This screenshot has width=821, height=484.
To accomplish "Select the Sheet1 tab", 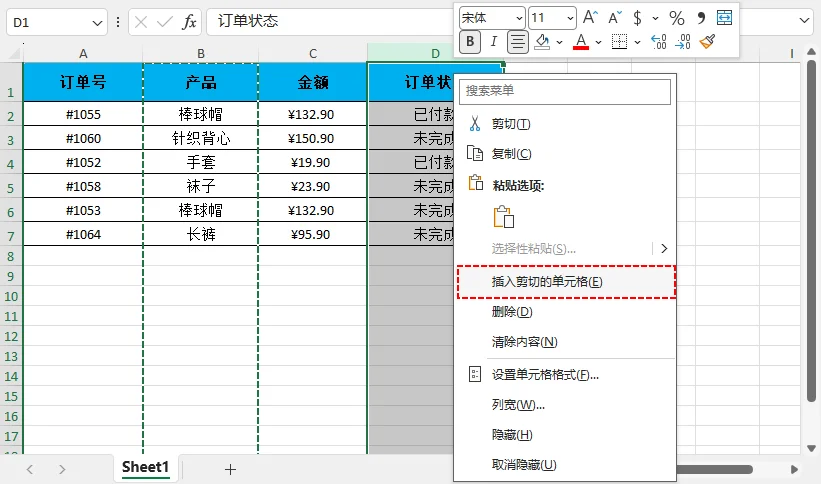I will click(x=146, y=467).
